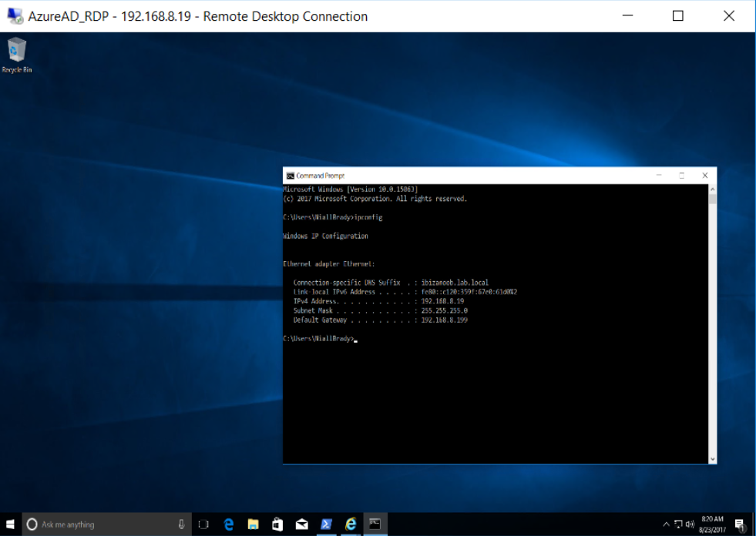Viewport: 756px width, 536px height.
Task: Launch Microsoft Edge from the taskbar
Action: point(229,524)
